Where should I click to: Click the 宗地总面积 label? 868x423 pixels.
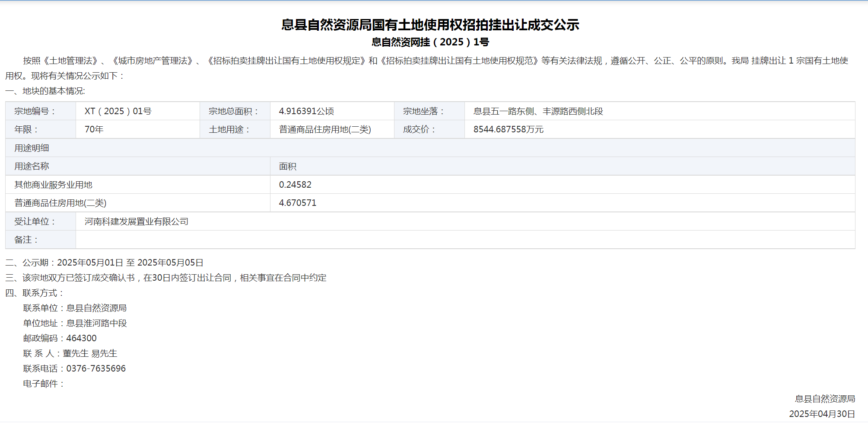[234, 111]
